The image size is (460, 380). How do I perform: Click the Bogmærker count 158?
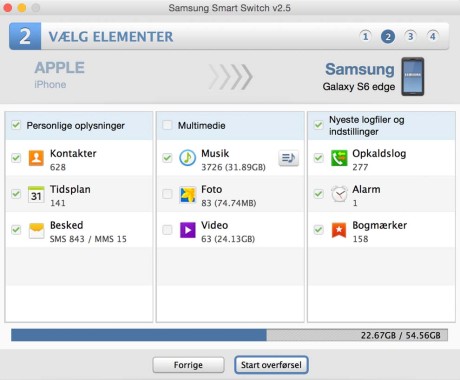click(x=360, y=239)
